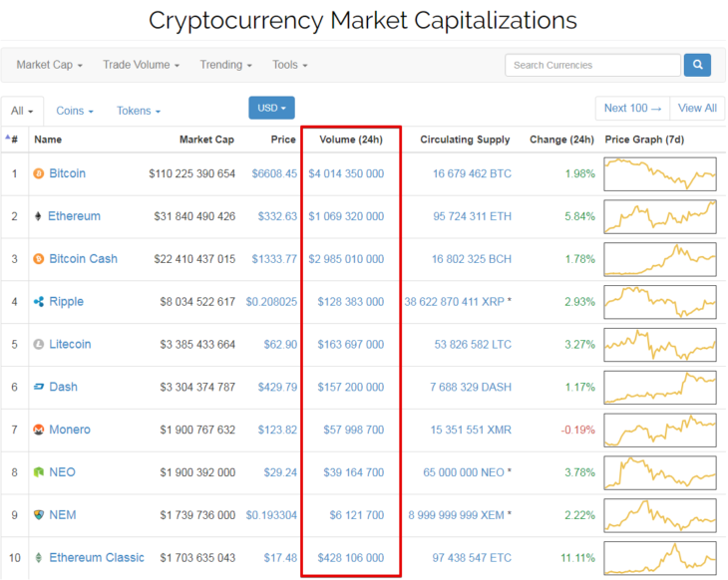Sort table by Change (24h) header
This screenshot has height=580, width=728.
tap(561, 140)
